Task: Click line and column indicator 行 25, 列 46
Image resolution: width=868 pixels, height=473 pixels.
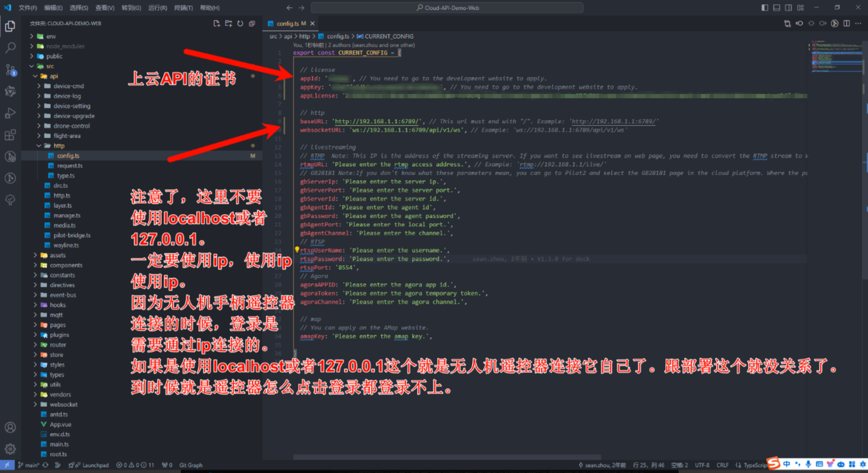Action: tap(648, 465)
